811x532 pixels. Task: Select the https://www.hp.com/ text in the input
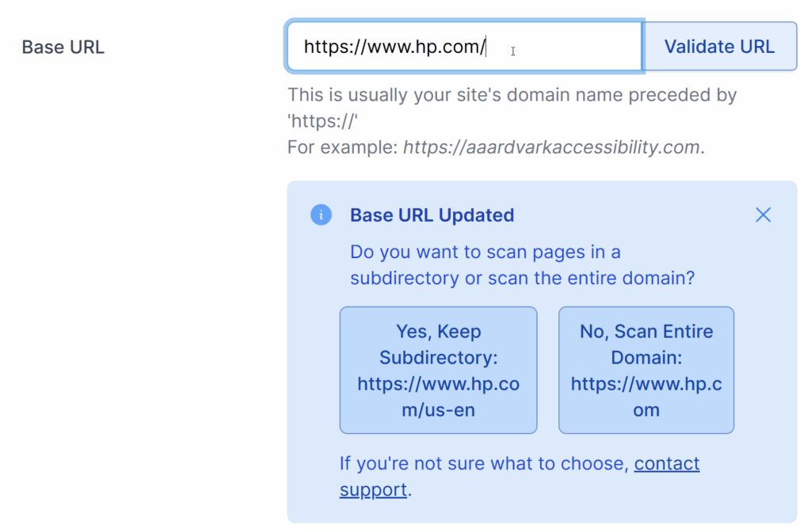pos(394,46)
